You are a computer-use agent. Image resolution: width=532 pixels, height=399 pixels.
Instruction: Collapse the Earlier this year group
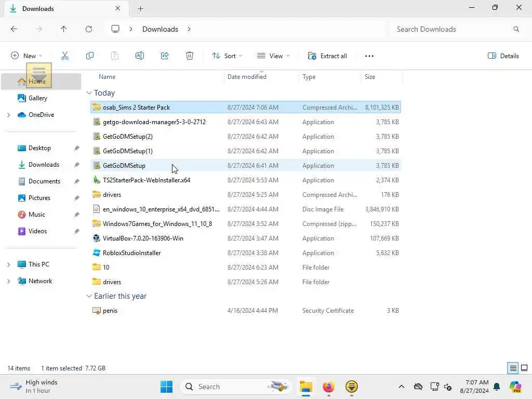click(x=89, y=296)
